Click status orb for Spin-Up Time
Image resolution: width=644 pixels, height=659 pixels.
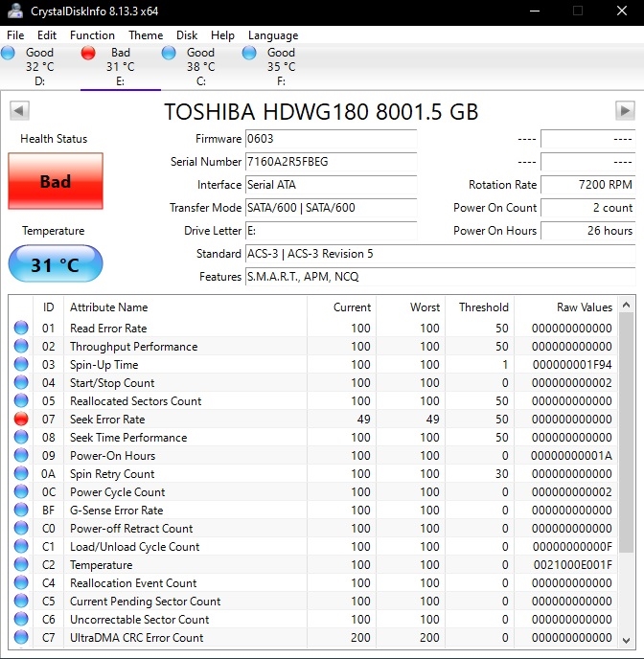point(21,364)
